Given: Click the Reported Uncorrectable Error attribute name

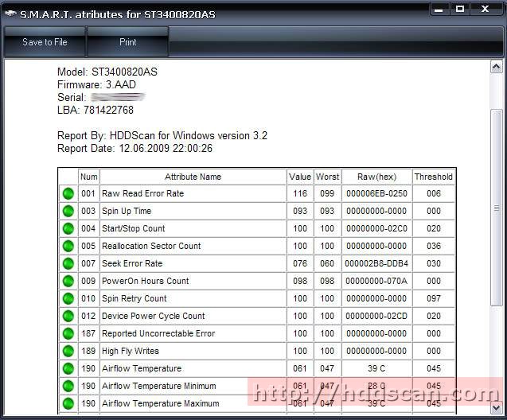Looking at the screenshot, I should (158, 334).
